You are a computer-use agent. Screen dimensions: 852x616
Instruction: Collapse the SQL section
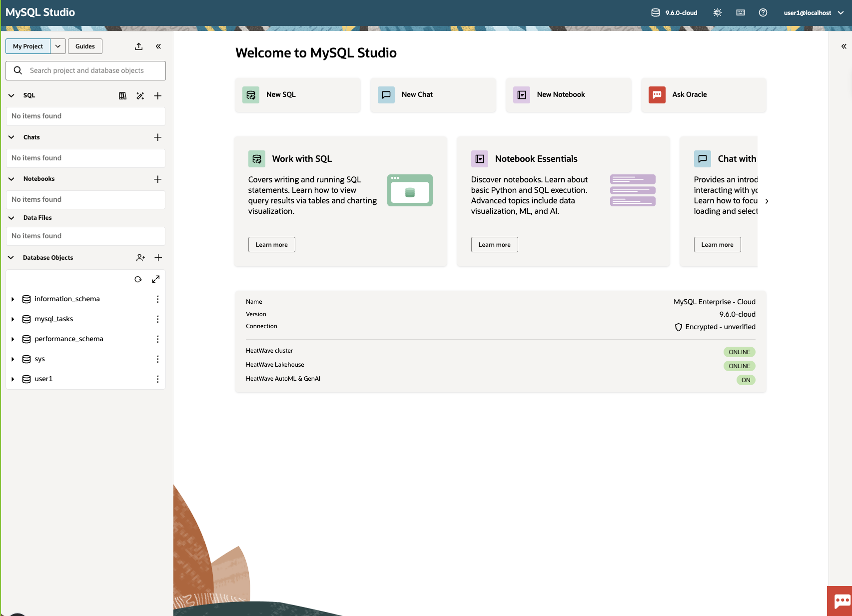coord(11,95)
